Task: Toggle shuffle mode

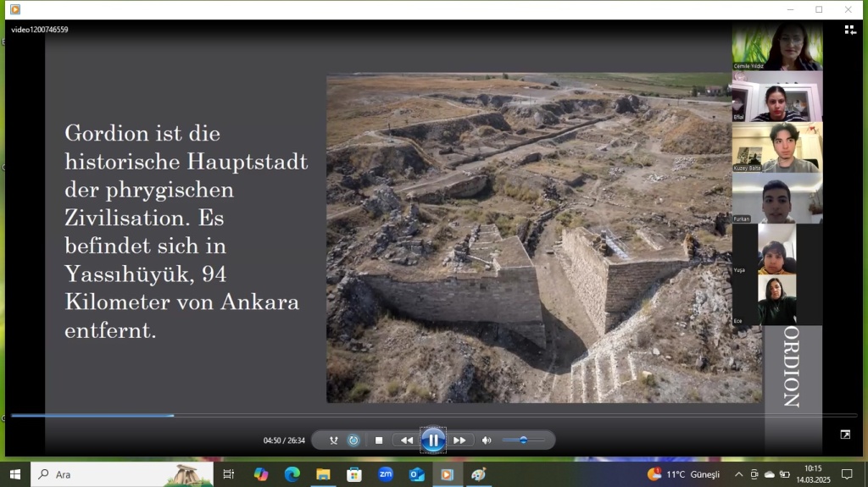Action: tap(333, 440)
